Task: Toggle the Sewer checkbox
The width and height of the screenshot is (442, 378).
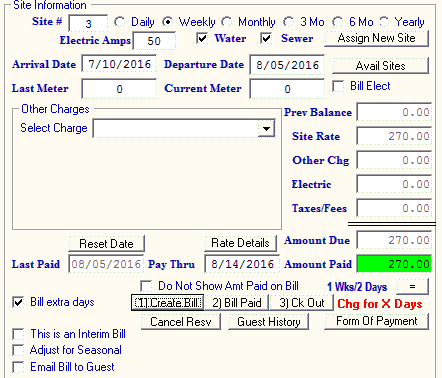Action: coord(266,38)
